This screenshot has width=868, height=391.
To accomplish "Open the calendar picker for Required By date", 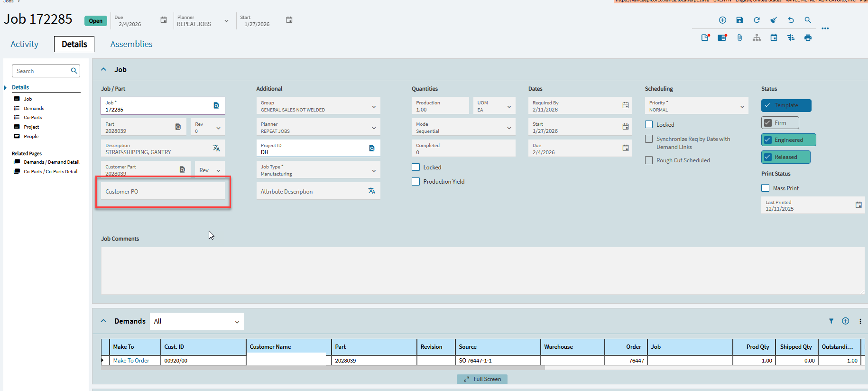I will click(x=626, y=105).
